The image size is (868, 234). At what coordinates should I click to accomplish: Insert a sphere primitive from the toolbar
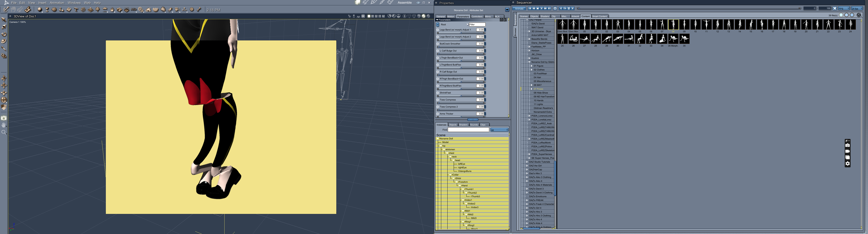point(40,10)
